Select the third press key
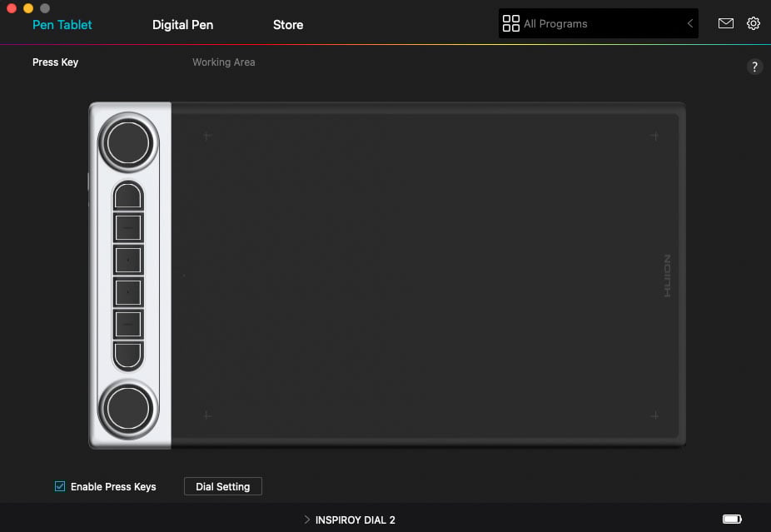 [x=128, y=260]
